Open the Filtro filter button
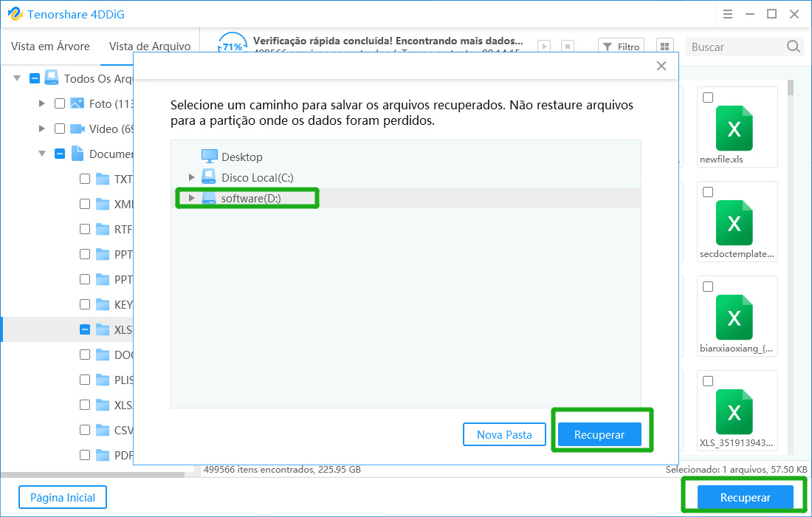Viewport: 812px width, 517px height. tap(621, 46)
